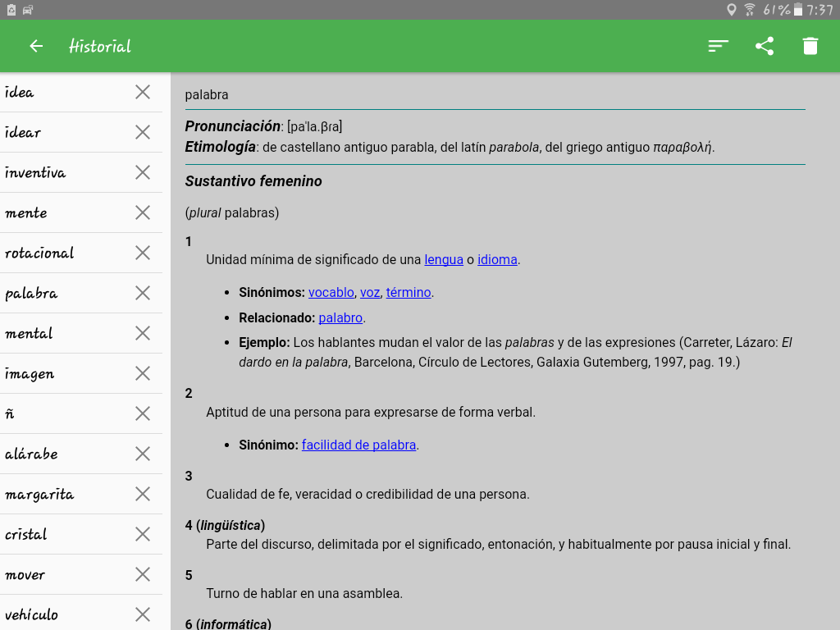Image resolution: width=840 pixels, height=630 pixels.
Task: Open the sort options icon
Action: point(718,46)
